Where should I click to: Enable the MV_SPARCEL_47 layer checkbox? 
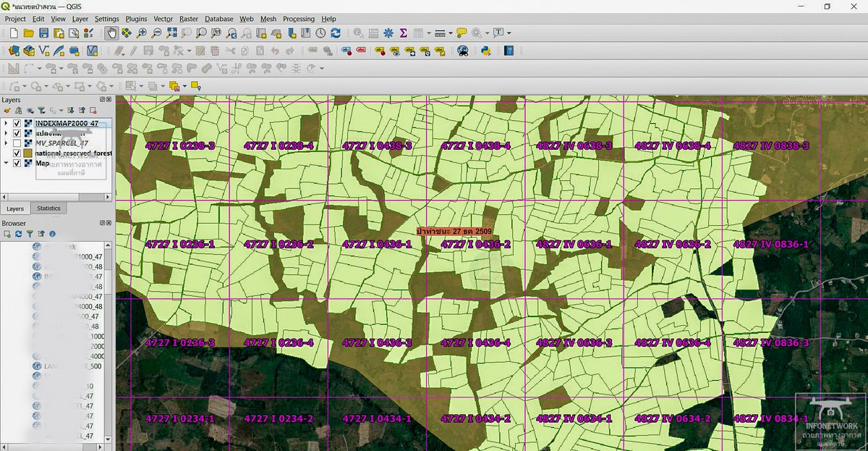(x=17, y=143)
